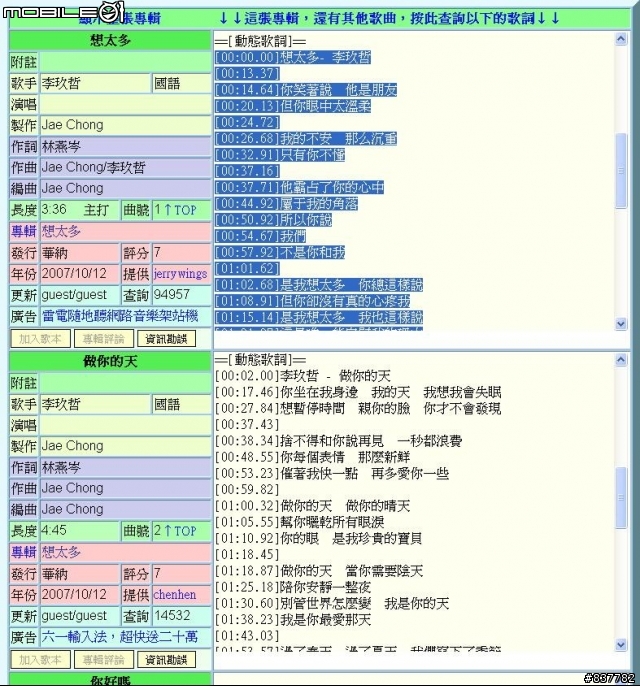
Task: Open 想太多 album link in 做你的天 song
Action: pos(61,552)
